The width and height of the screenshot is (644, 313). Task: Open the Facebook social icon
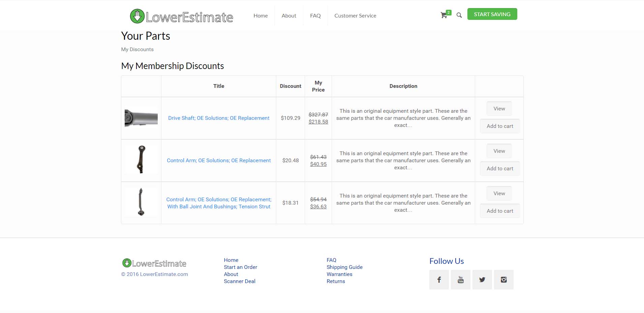click(x=439, y=280)
